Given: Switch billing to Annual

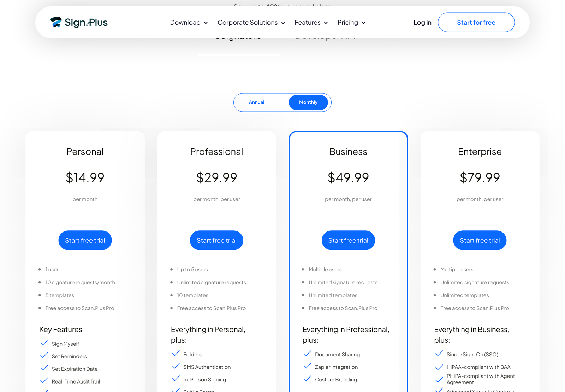Looking at the screenshot, I should coord(256,102).
